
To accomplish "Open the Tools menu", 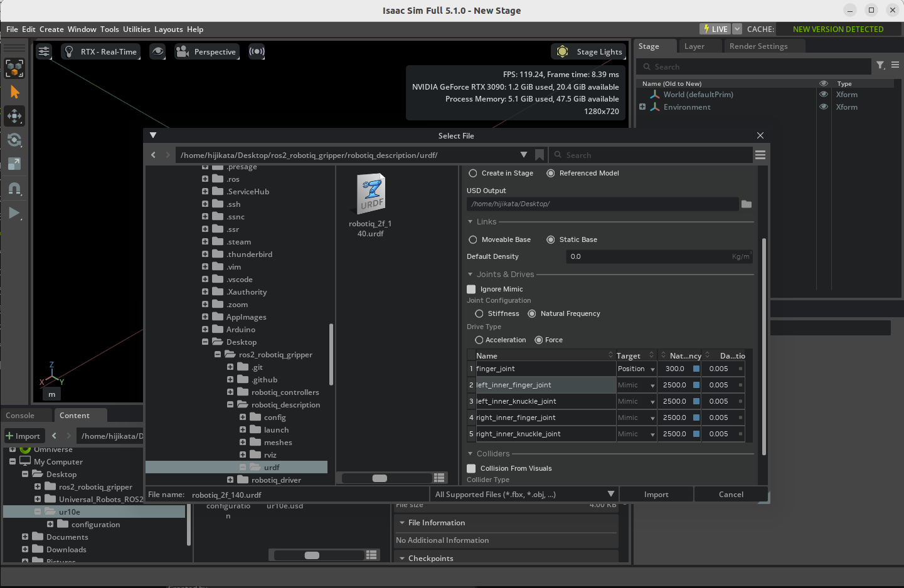I will [x=110, y=29].
